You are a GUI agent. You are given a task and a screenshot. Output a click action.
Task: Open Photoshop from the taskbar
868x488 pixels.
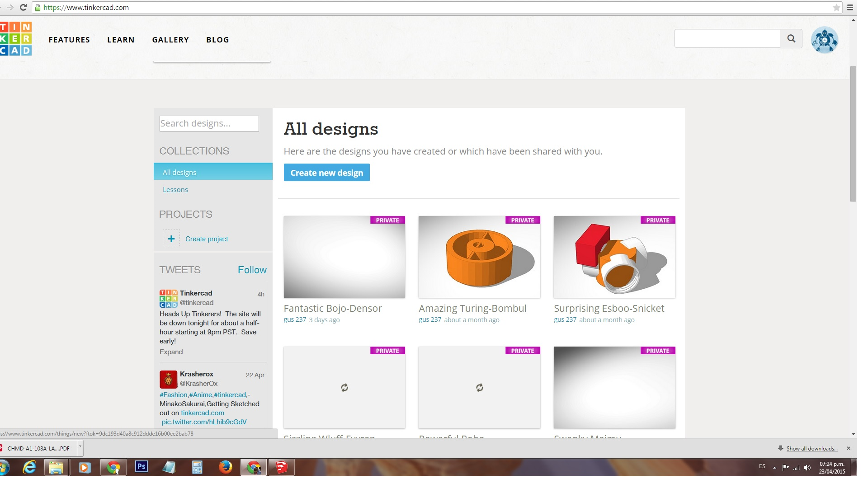pos(142,467)
